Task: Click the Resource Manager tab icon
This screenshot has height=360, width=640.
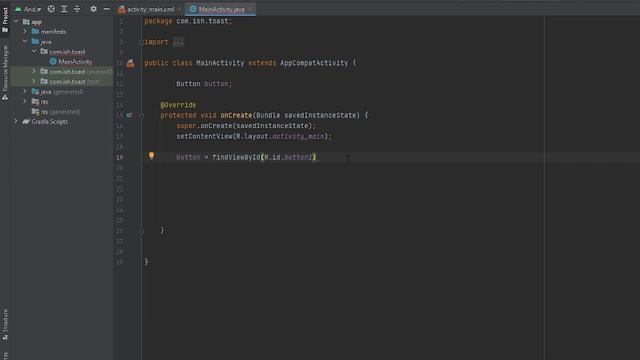Action: (x=5, y=97)
